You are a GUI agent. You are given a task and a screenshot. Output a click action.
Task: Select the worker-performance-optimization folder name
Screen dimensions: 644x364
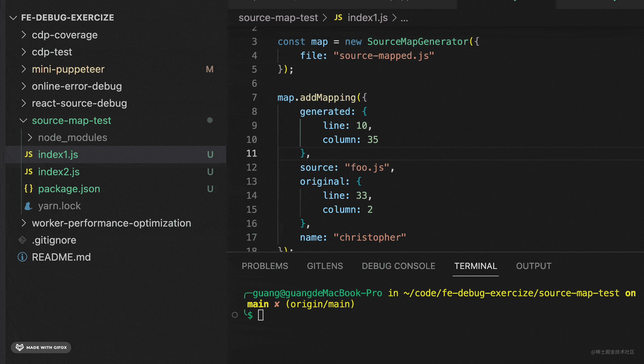[x=111, y=223]
